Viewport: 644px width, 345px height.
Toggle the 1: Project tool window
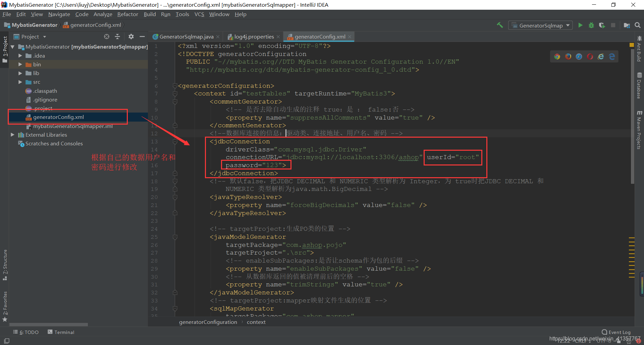coord(5,50)
